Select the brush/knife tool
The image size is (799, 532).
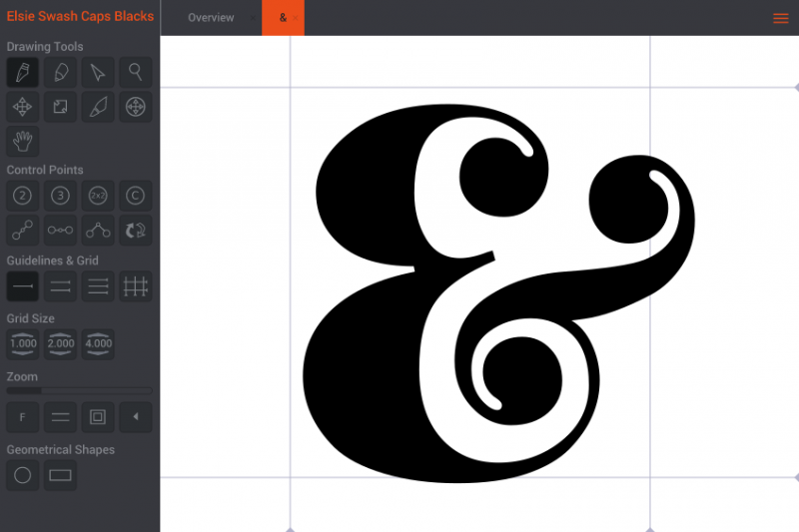coord(98,107)
